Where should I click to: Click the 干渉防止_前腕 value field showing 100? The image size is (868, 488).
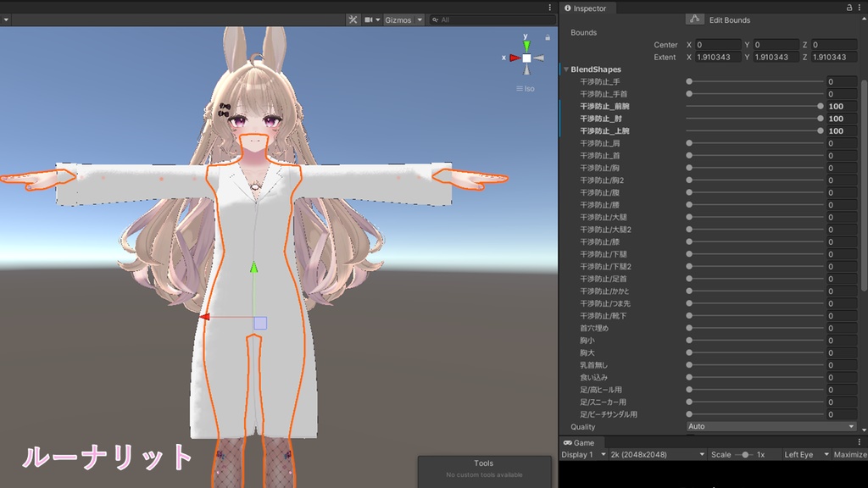[x=842, y=106]
